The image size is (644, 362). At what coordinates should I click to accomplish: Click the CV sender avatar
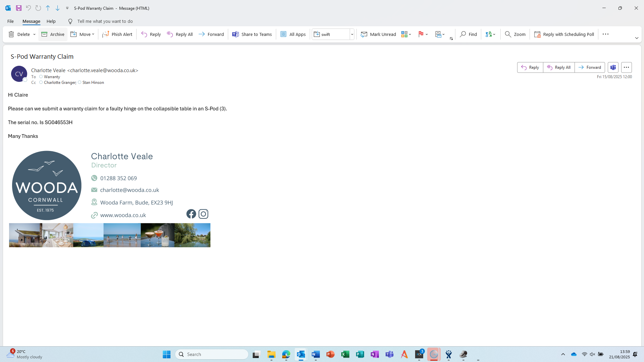[19, 74]
